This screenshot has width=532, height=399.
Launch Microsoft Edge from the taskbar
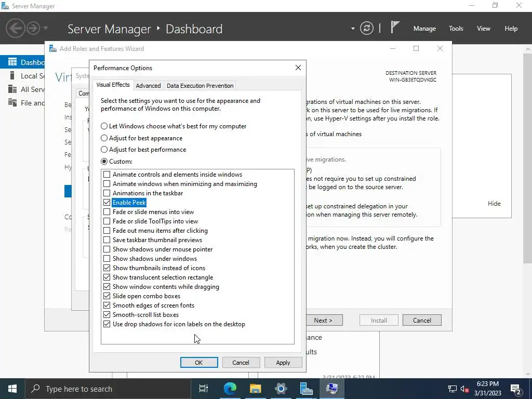point(230,389)
